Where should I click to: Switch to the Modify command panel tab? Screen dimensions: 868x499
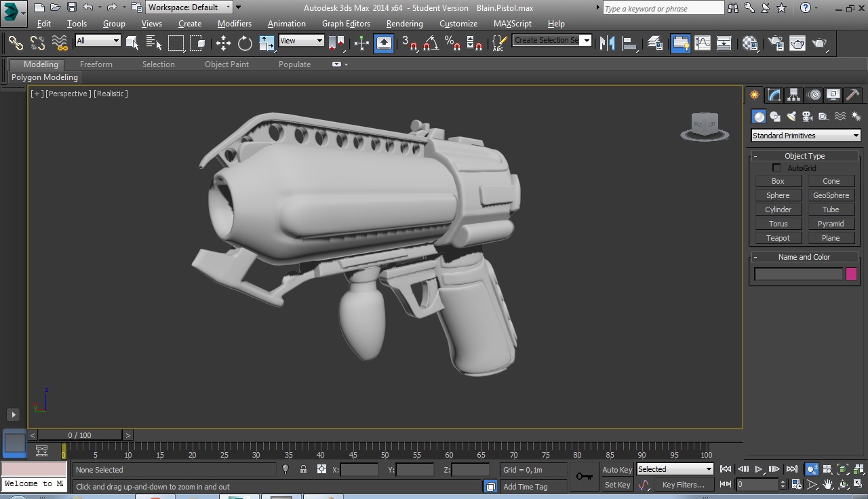(774, 95)
